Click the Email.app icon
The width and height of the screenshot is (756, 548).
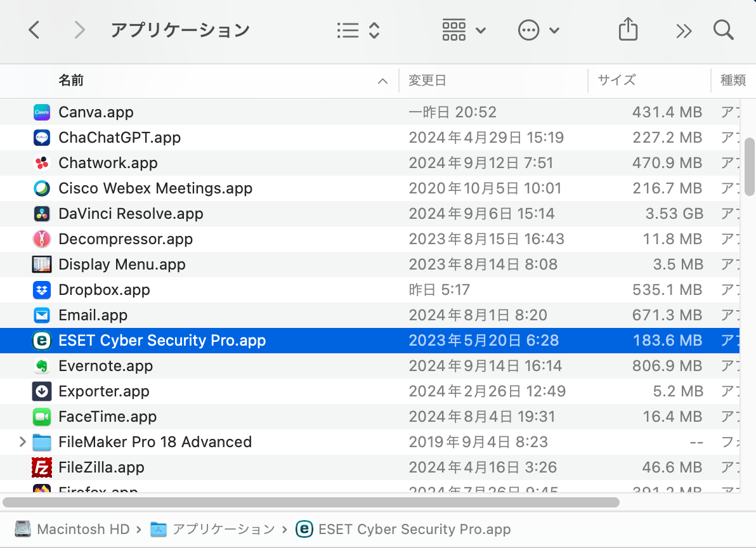point(42,315)
